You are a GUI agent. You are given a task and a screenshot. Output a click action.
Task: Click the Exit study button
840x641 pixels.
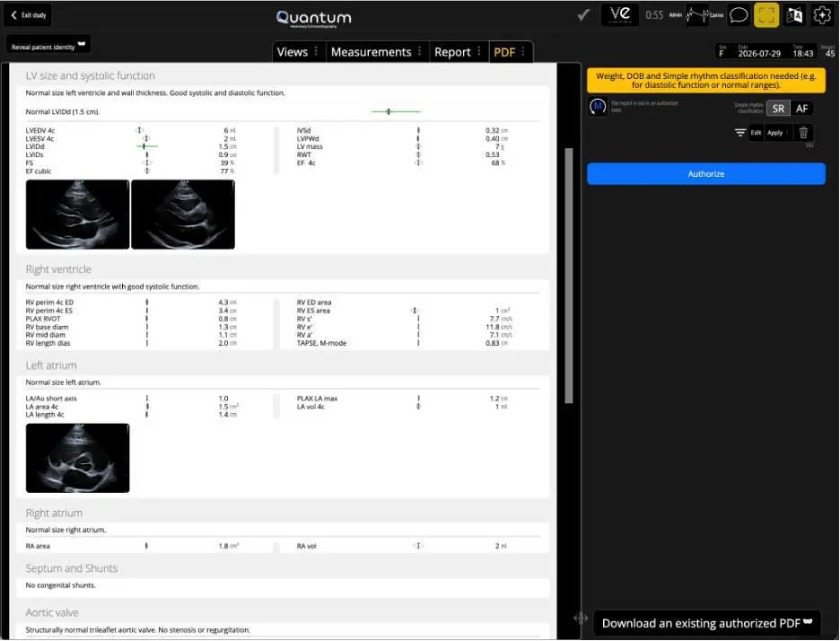point(29,15)
